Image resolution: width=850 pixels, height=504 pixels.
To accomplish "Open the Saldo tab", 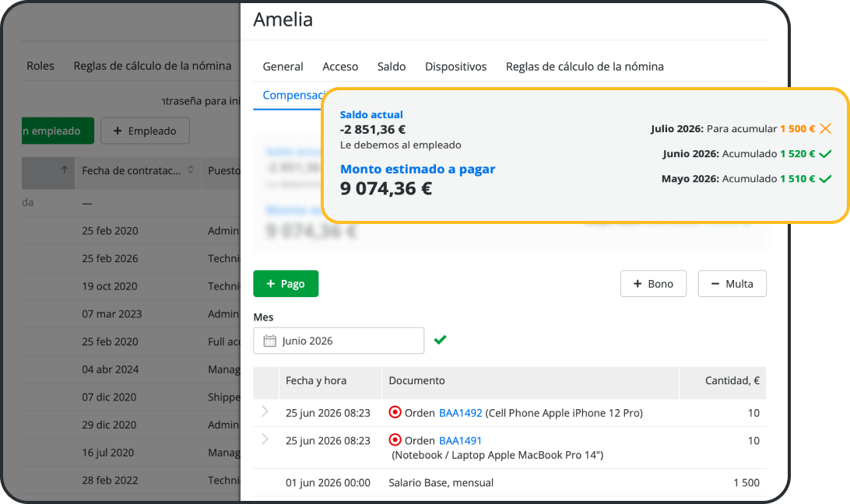I will coord(392,67).
